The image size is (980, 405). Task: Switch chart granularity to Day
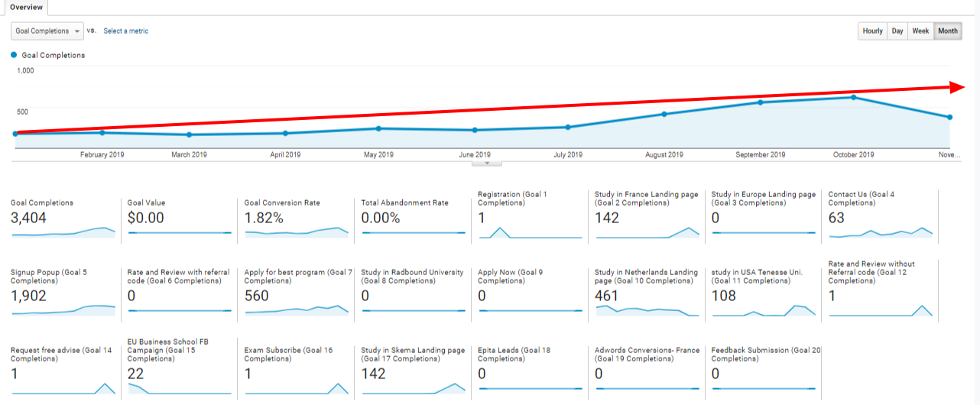click(897, 31)
